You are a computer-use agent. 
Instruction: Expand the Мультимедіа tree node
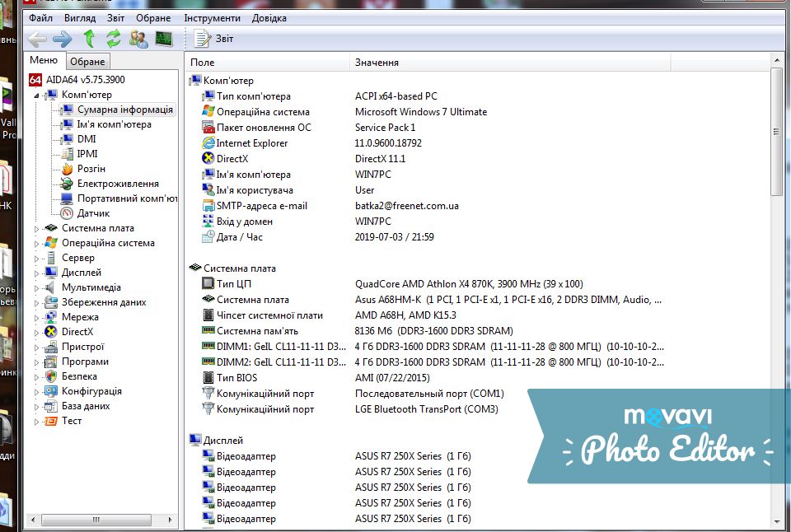pyautogui.click(x=36, y=288)
